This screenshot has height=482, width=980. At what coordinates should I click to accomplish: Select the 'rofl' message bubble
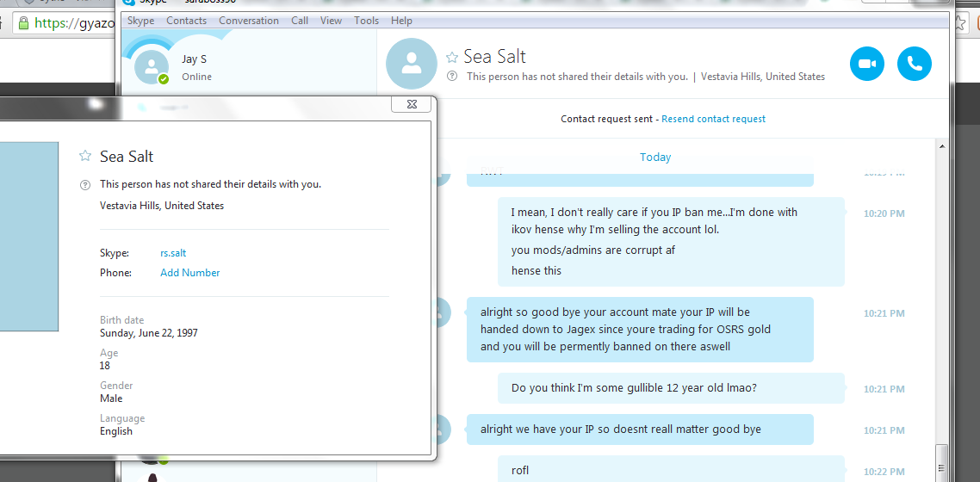pyautogui.click(x=671, y=469)
